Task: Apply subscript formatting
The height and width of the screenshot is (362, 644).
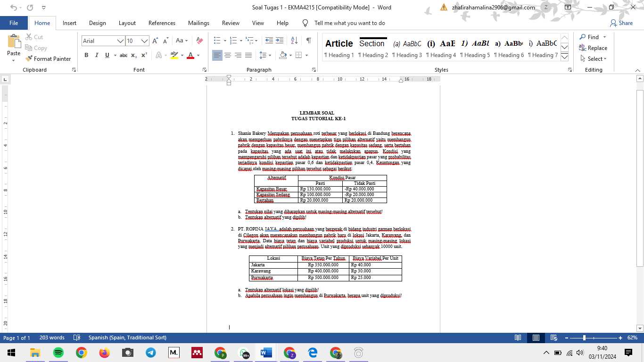Action: [x=134, y=55]
